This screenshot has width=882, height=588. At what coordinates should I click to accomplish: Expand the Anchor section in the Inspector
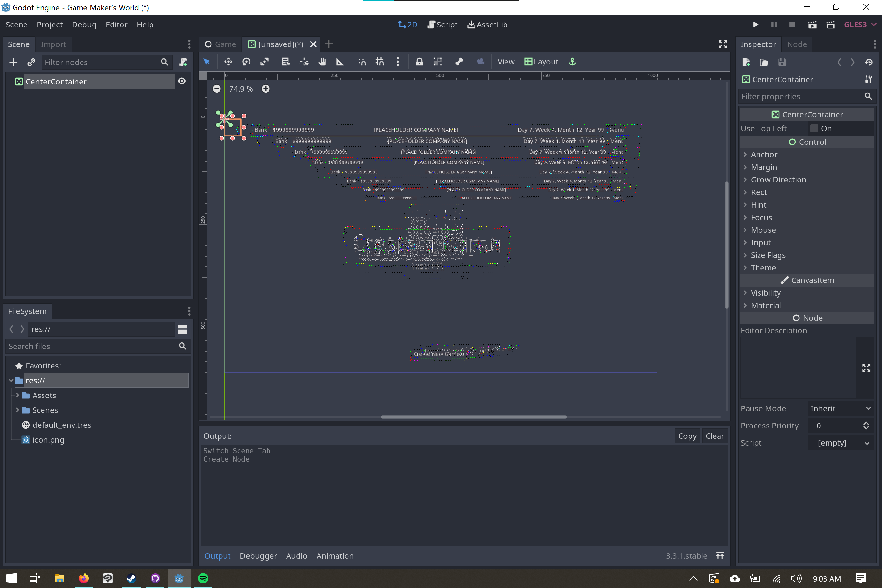coord(746,154)
